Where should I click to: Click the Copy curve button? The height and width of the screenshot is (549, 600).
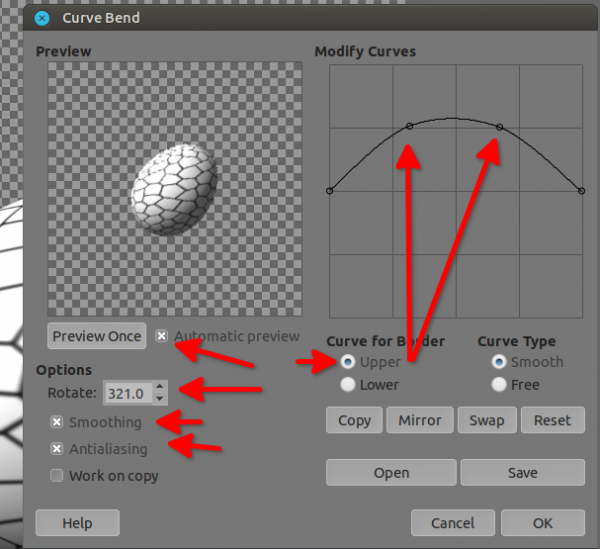[354, 420]
